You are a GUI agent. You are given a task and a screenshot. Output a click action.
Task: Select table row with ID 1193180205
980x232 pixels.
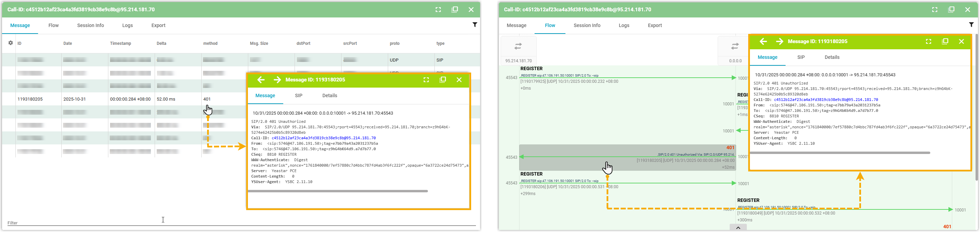tap(30, 99)
